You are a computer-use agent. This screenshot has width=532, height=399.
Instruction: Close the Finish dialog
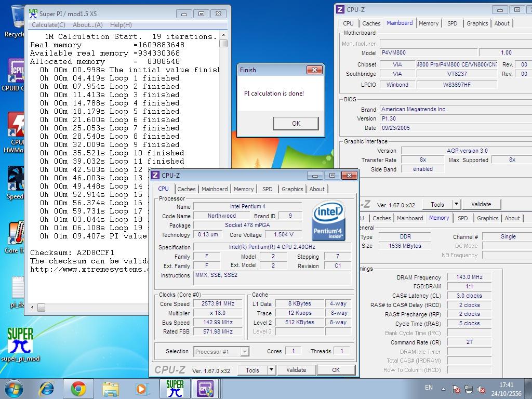[314, 70]
